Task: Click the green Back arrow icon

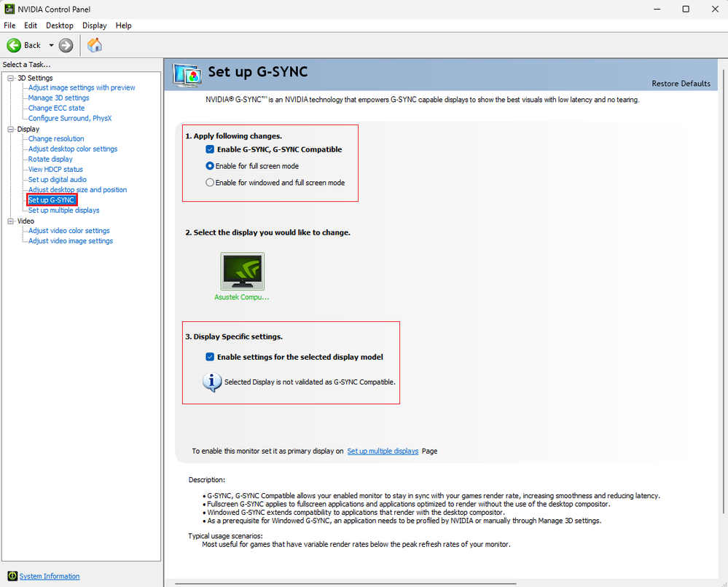Action: [13, 45]
